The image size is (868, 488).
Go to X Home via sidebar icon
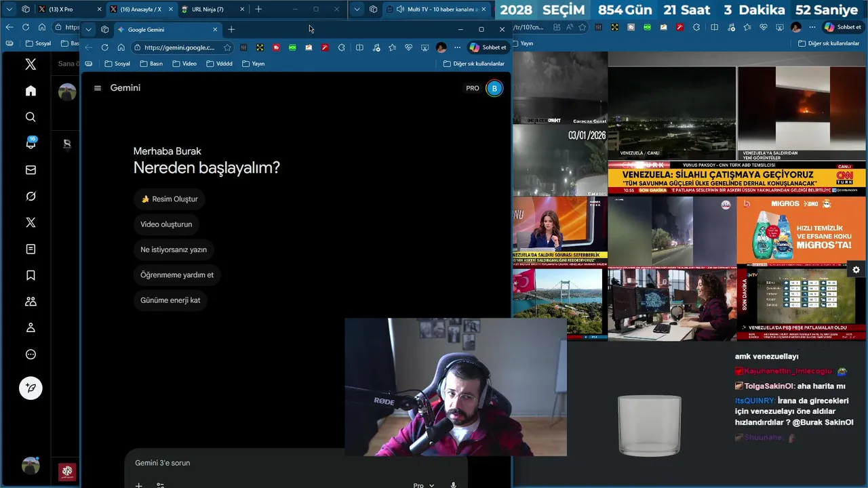point(31,91)
